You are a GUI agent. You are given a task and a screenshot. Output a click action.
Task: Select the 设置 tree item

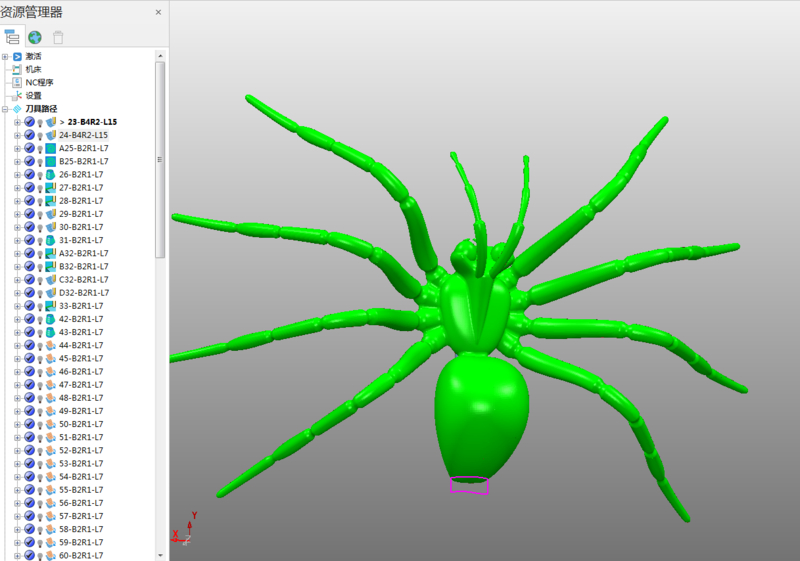(33, 95)
